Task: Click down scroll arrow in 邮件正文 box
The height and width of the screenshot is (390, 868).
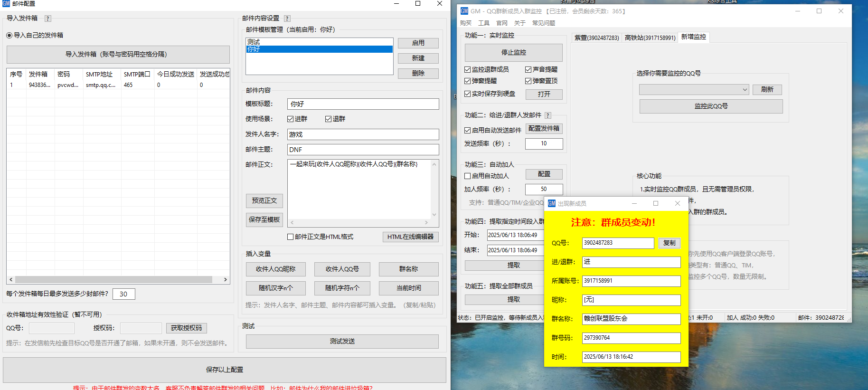Action: pos(434,215)
